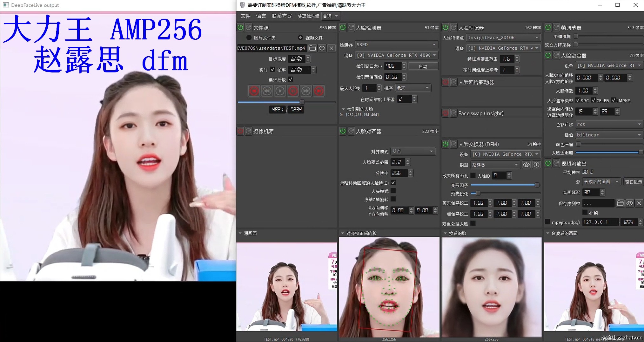Open 人脸特征点 InsightFace_2D106 dropdown
The height and width of the screenshot is (342, 644).
coord(503,38)
